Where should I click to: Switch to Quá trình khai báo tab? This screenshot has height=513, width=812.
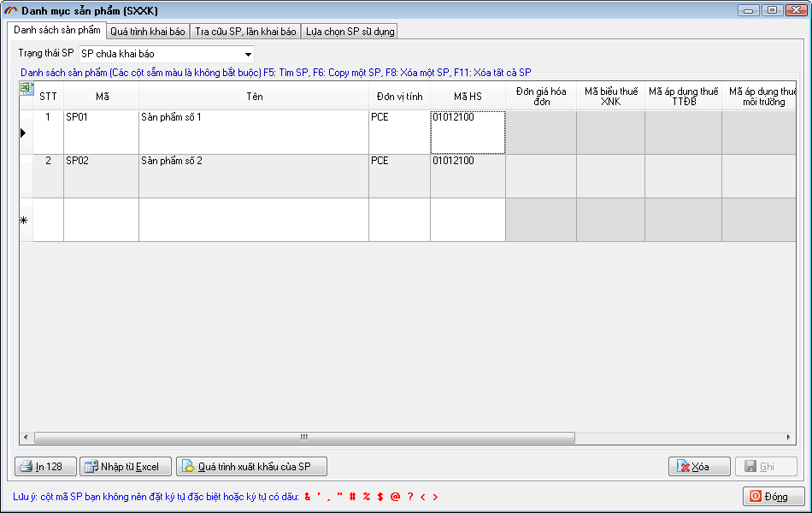point(147,31)
